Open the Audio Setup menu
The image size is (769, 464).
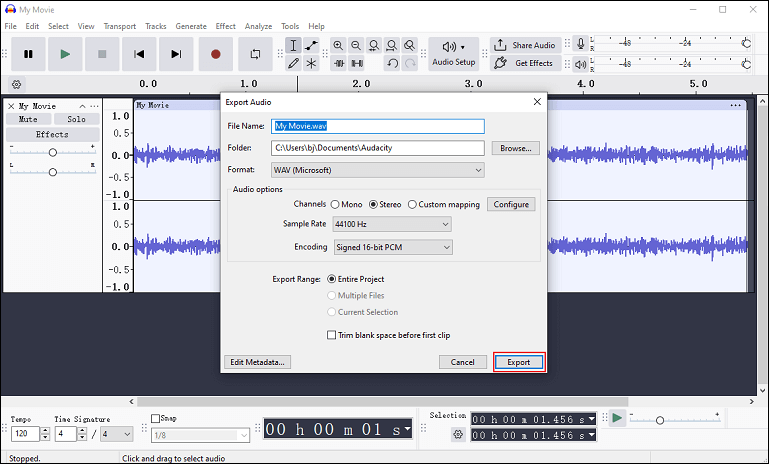(454, 54)
